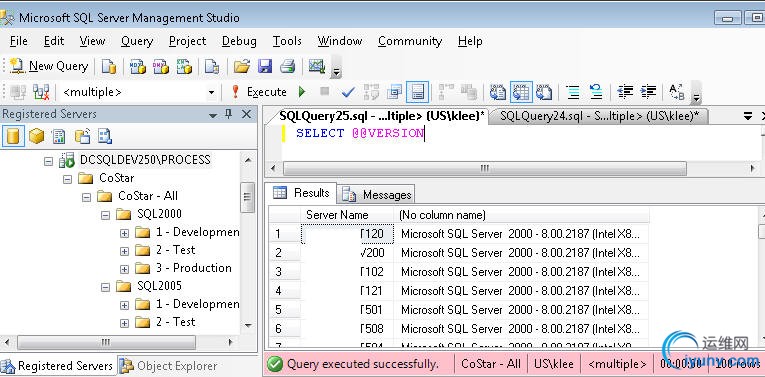The image size is (765, 377).
Task: Open the Activity Monitor icon
Action: click(317, 66)
